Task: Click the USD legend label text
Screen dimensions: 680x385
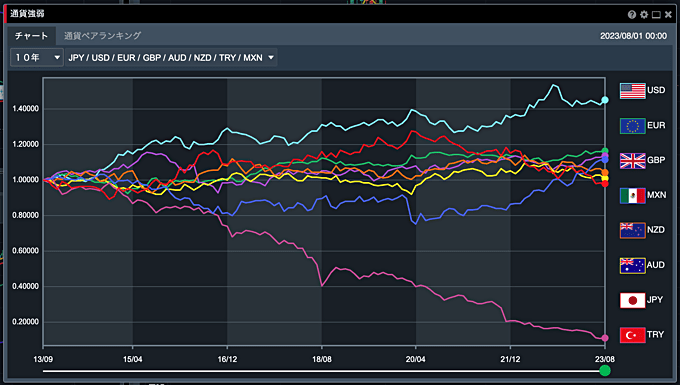Action: point(656,90)
